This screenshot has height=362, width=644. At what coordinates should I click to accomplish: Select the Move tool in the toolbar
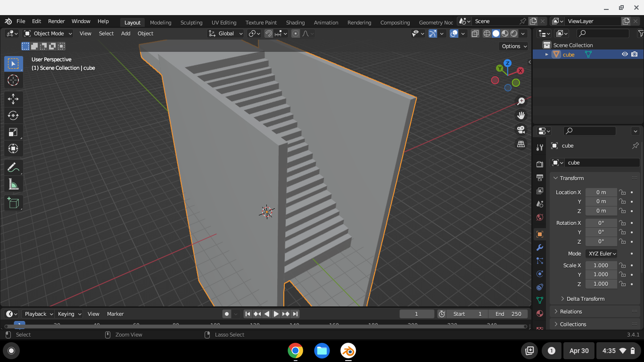[x=13, y=99]
